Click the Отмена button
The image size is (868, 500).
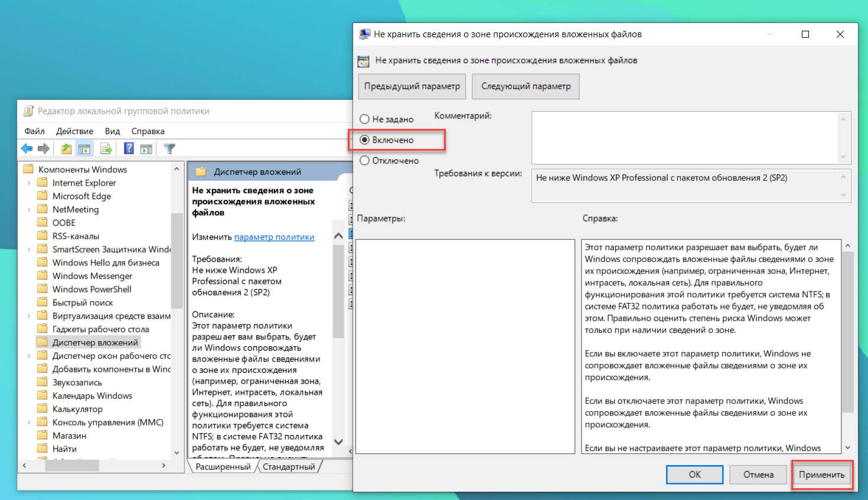(758, 475)
